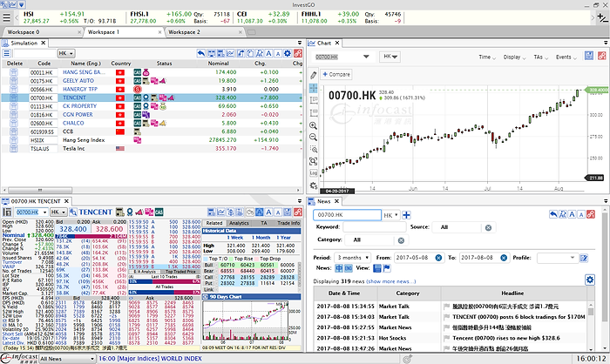Image resolution: width=610 pixels, height=364 pixels.
Task: Zoom out on the chart
Action: [313, 137]
